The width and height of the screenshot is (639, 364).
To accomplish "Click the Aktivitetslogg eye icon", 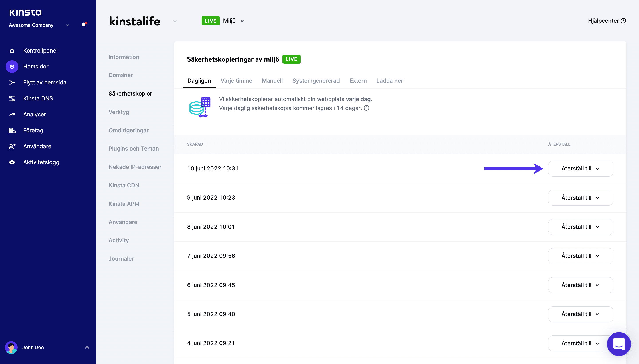I will point(12,162).
